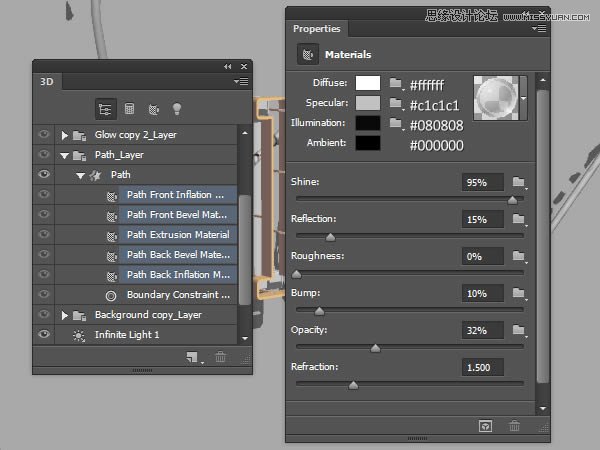Screen dimensions: 600x450
Task: Hide the Path mesh
Action: click(x=44, y=174)
